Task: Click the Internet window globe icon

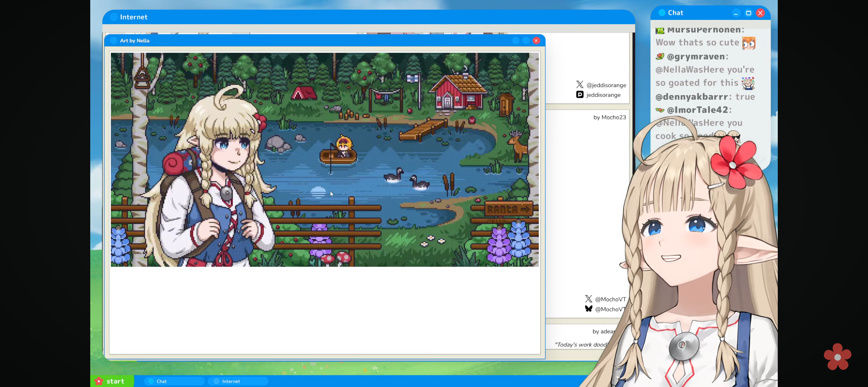Action: pos(114,17)
